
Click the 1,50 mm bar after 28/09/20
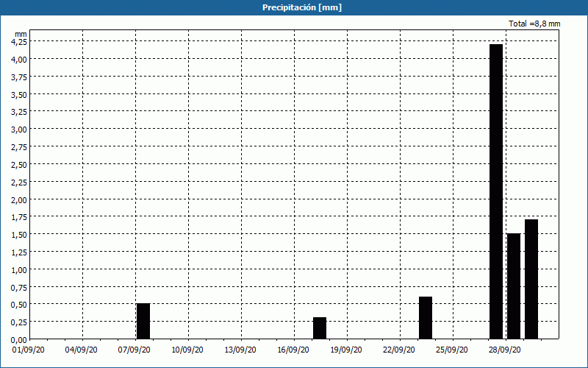pyautogui.click(x=514, y=286)
